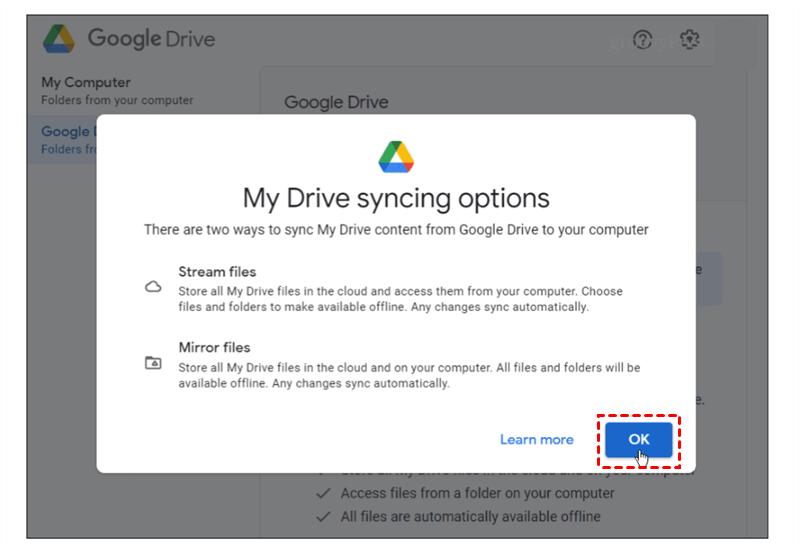Screen dimensions: 800x548
Task: Click the Stream files description text
Action: click(400, 299)
